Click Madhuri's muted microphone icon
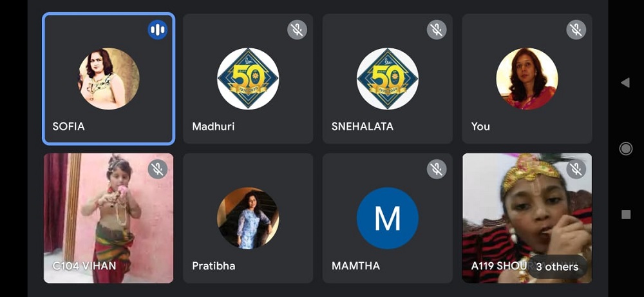This screenshot has height=297, width=644. (297, 30)
